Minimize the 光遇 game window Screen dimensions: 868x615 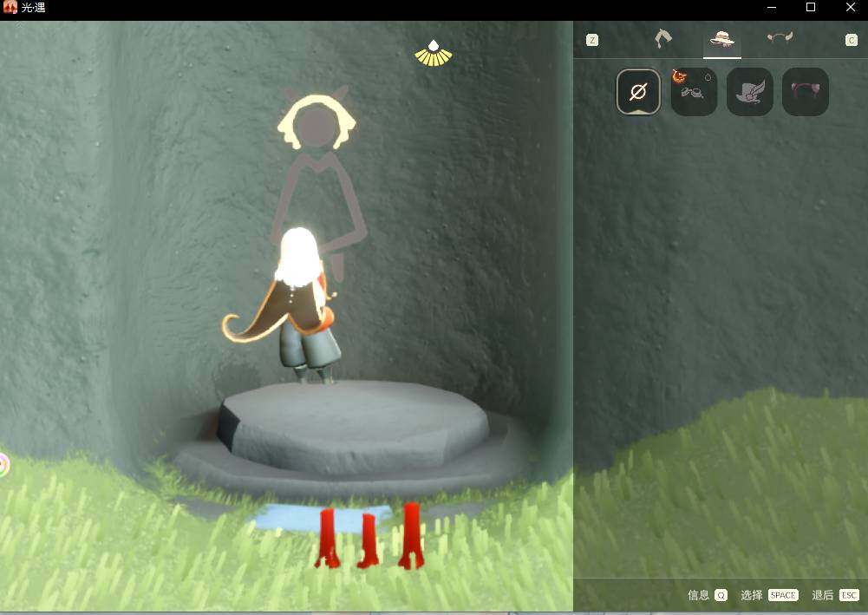click(x=771, y=7)
